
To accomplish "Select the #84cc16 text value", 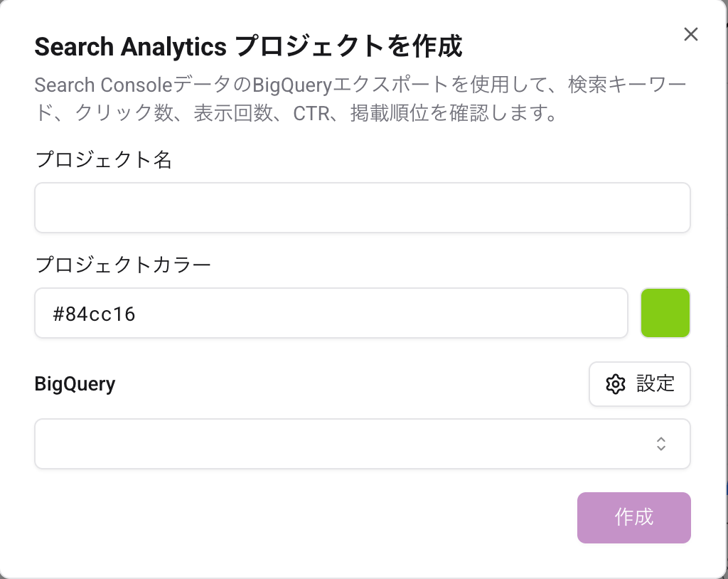I will pyautogui.click(x=94, y=314).
